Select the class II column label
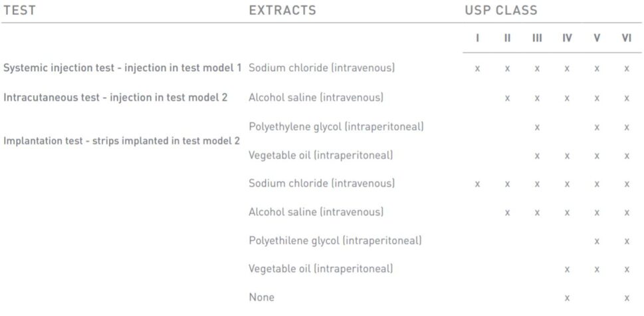The image size is (644, 316). 507,38
